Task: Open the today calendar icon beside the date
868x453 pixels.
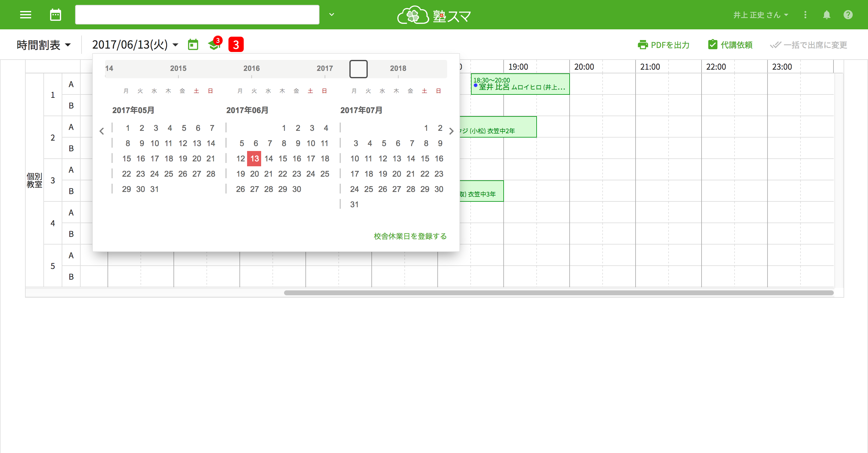Action: (x=193, y=44)
